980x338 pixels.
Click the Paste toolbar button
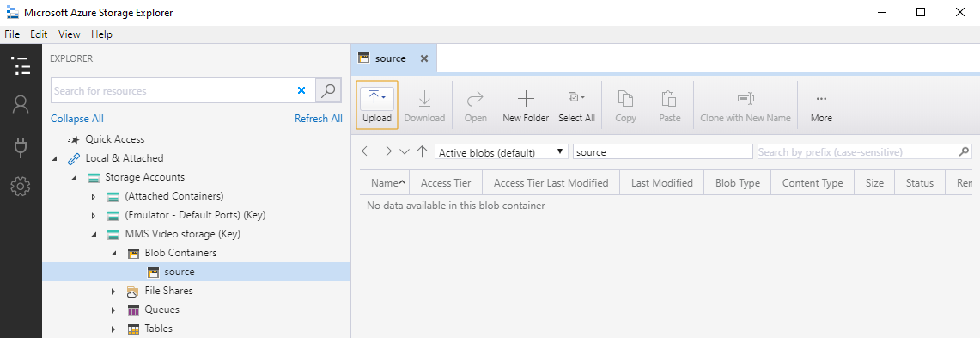pyautogui.click(x=669, y=105)
